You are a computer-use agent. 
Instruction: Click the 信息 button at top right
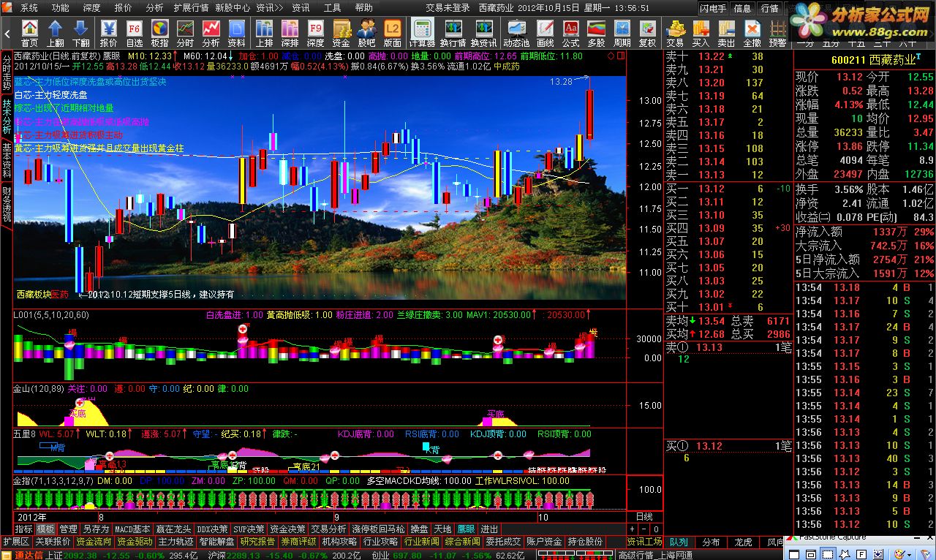point(742,8)
